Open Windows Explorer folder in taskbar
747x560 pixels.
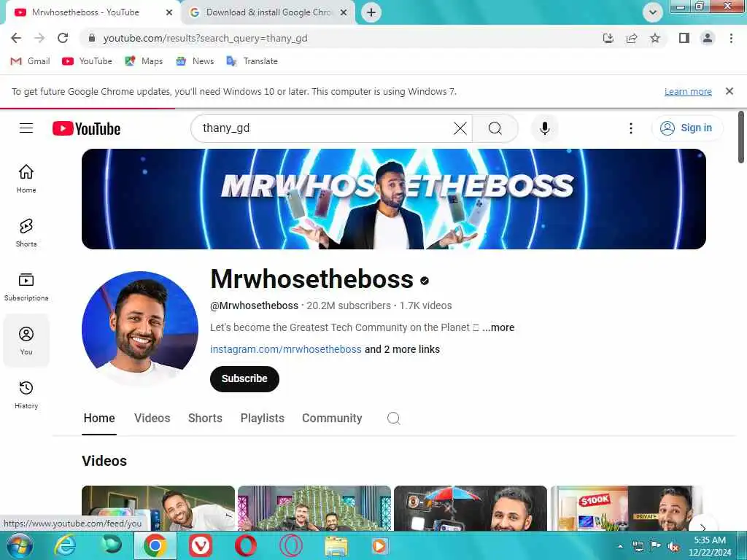click(336, 546)
